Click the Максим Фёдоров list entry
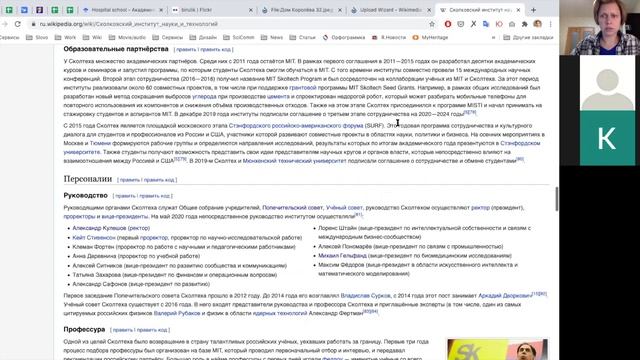 [418, 269]
